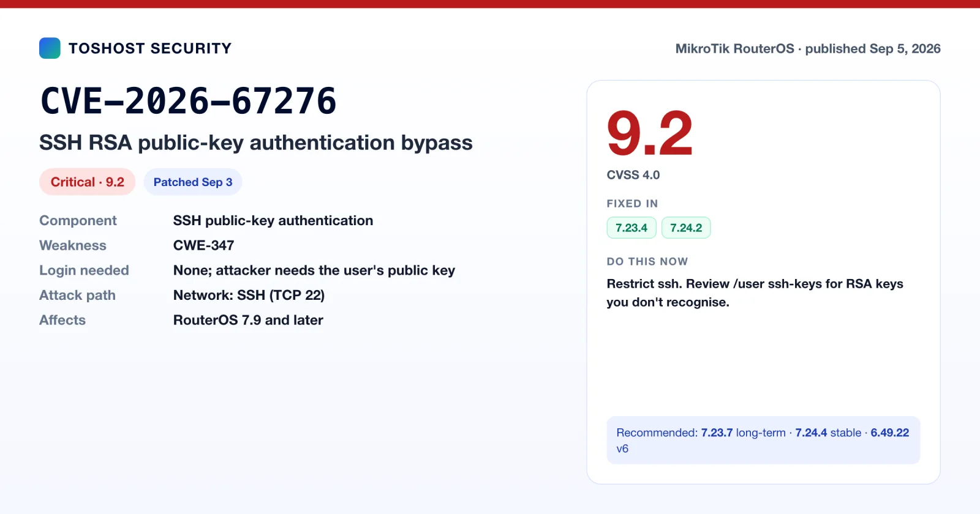The width and height of the screenshot is (980, 514).
Task: Click the 'CVSS 4.0' label
Action: click(633, 175)
